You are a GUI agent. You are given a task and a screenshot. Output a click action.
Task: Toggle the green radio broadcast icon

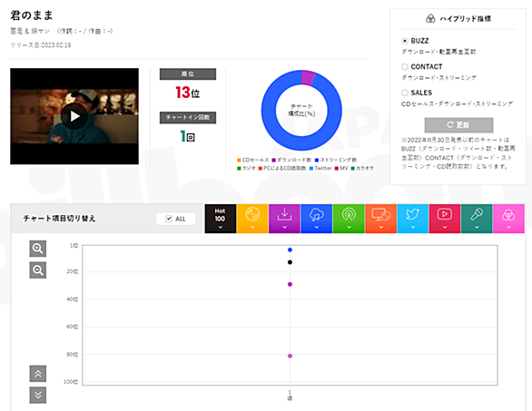tap(349, 219)
